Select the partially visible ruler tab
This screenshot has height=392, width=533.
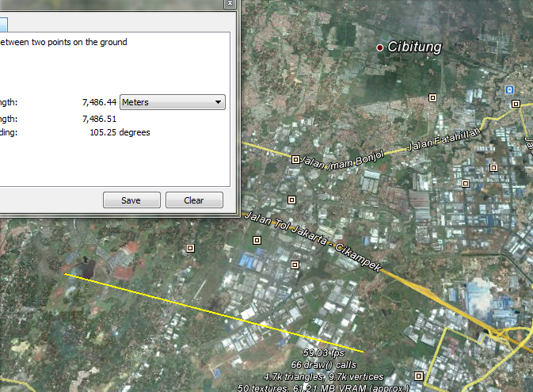(3, 24)
